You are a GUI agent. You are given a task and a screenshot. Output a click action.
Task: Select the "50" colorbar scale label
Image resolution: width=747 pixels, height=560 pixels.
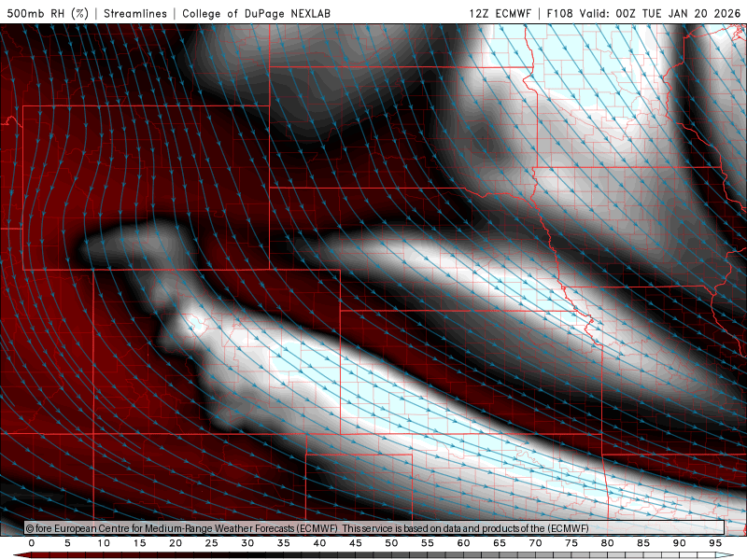coord(391,543)
